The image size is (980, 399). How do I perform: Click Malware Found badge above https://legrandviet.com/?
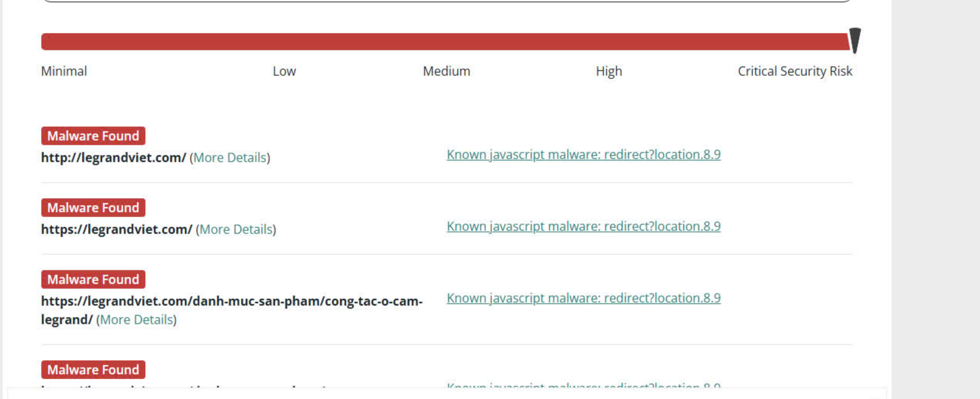(x=93, y=208)
